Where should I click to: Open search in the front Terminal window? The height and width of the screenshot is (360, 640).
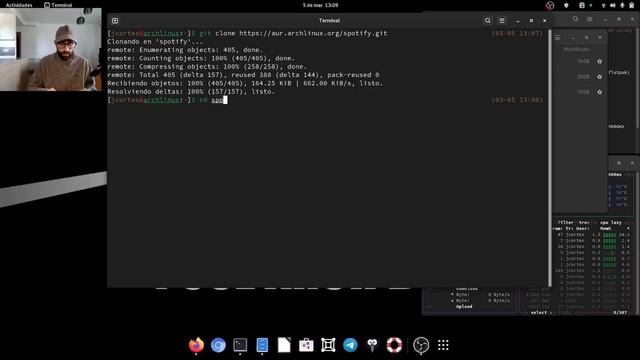pyautogui.click(x=488, y=21)
